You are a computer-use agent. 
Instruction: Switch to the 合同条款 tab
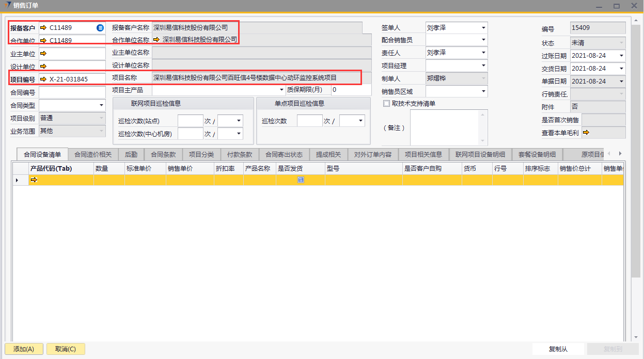163,154
